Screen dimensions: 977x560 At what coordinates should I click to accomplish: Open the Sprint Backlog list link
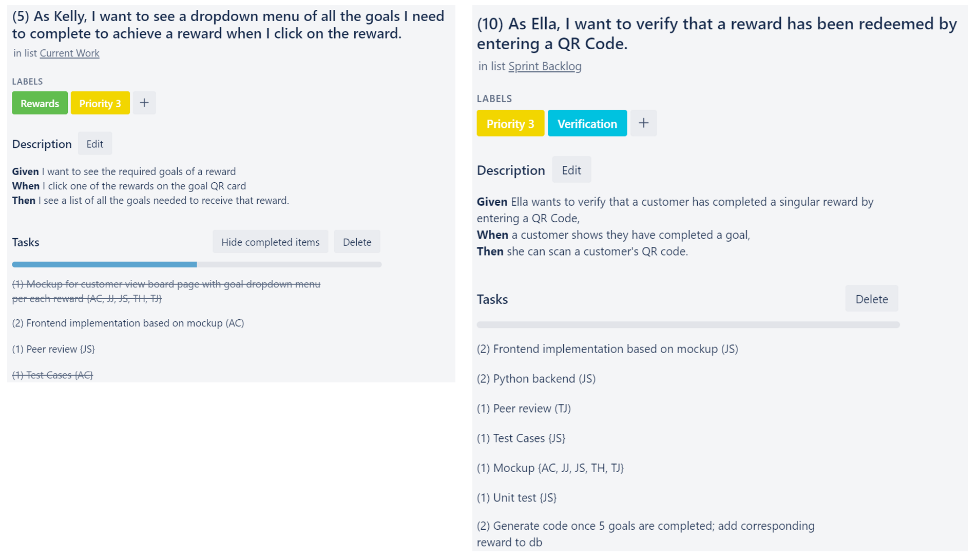coord(545,66)
